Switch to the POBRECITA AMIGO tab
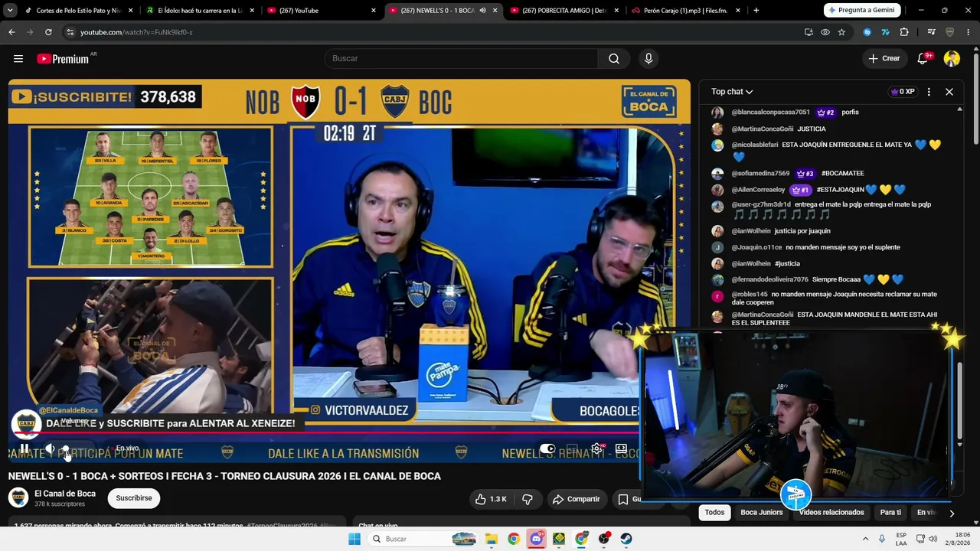 click(x=564, y=11)
